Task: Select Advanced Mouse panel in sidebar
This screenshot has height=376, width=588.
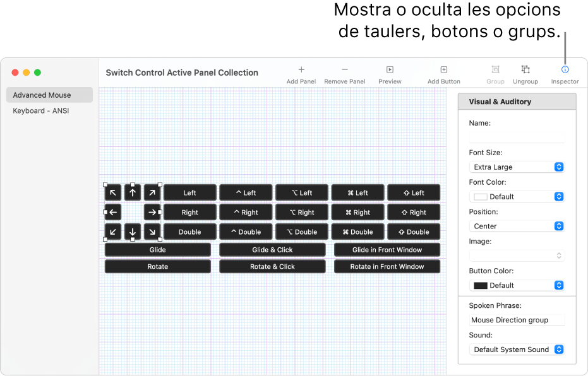Action: coord(49,95)
